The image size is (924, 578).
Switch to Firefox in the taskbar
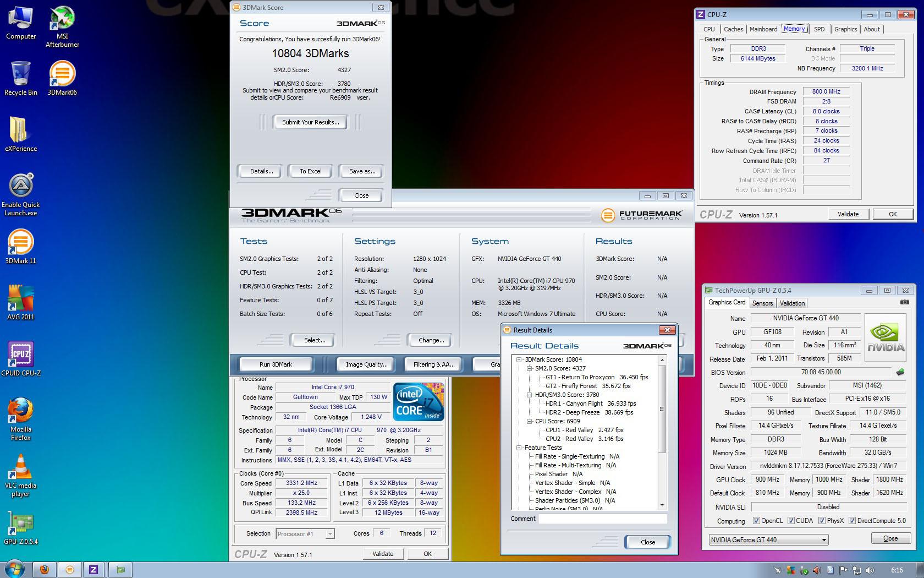pyautogui.click(x=45, y=570)
